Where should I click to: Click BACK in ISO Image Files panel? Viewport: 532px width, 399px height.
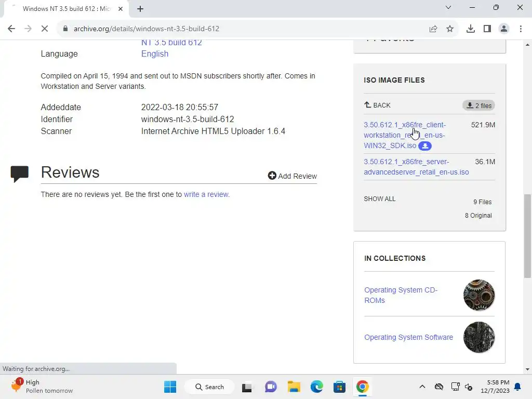[x=377, y=105]
